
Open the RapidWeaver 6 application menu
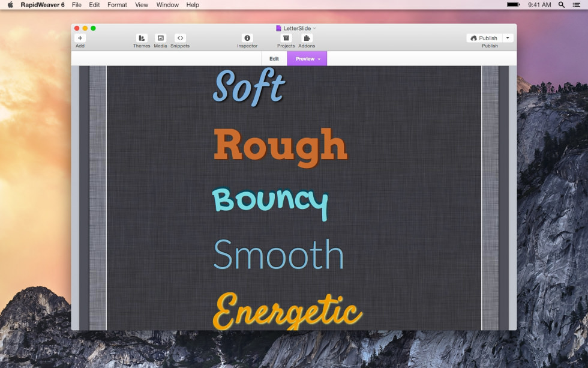point(43,5)
